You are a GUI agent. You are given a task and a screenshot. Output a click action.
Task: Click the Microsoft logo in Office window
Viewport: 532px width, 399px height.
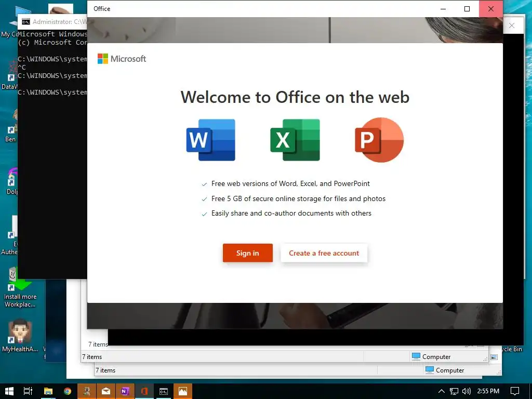click(122, 59)
